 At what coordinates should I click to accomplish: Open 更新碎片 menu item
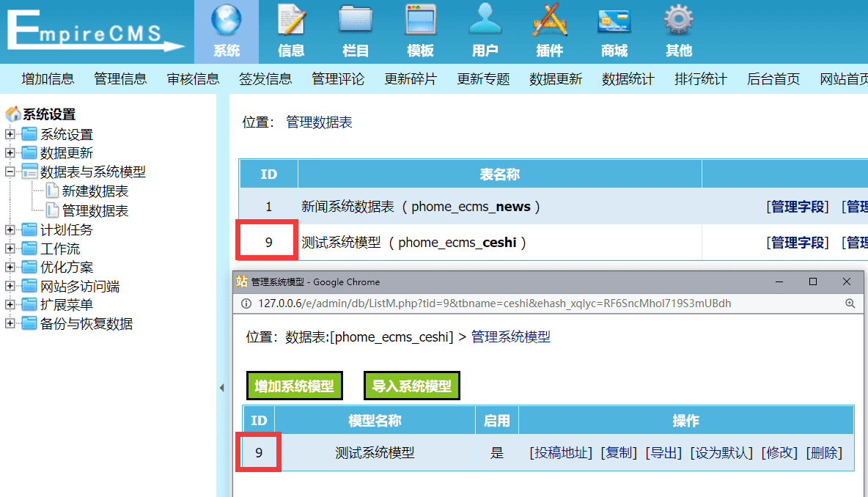411,79
